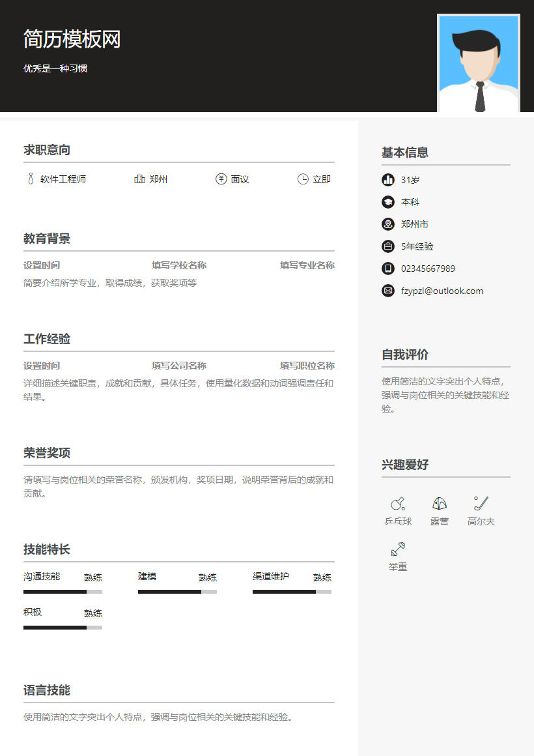Viewport: 534px width, 756px height.
Task: Click the phone icon beside 02345667989
Action: [x=389, y=269]
